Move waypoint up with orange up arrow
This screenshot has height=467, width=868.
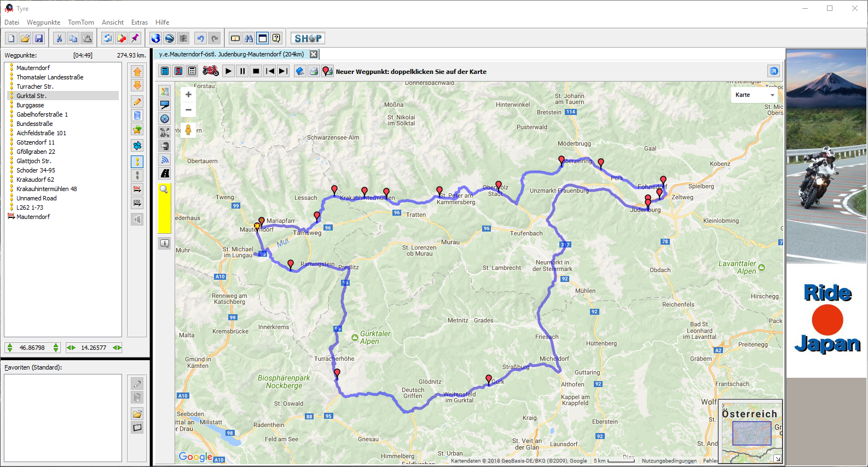[137, 72]
